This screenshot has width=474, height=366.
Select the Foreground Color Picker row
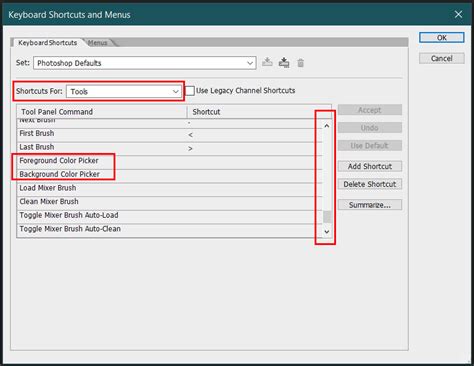point(170,161)
